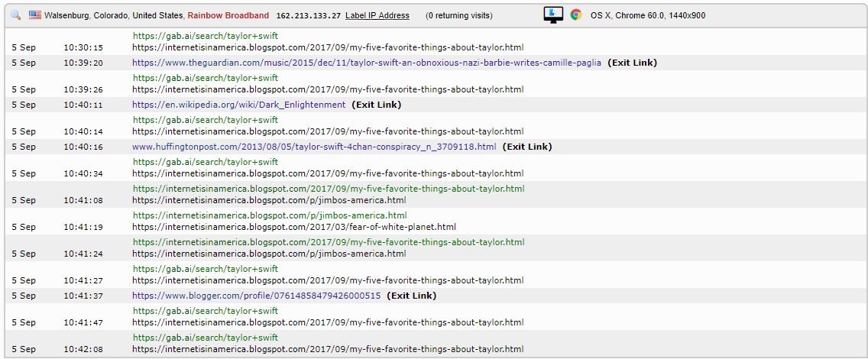Click green taylor.html referrer at 10:41:24
868x359 pixels.
(x=329, y=242)
